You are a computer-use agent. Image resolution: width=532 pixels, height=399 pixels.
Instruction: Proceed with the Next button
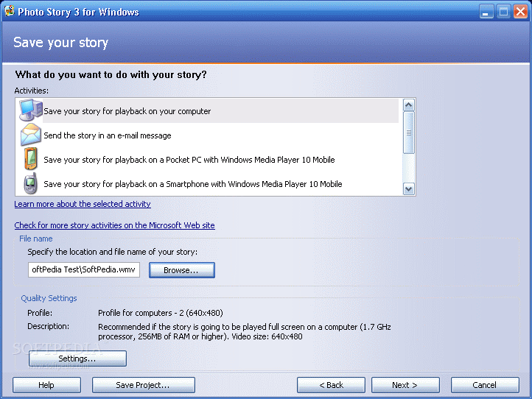tap(405, 385)
